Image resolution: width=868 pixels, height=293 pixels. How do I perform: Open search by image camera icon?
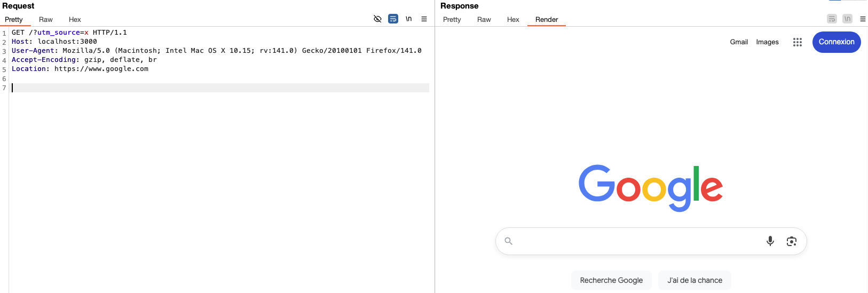click(x=792, y=241)
